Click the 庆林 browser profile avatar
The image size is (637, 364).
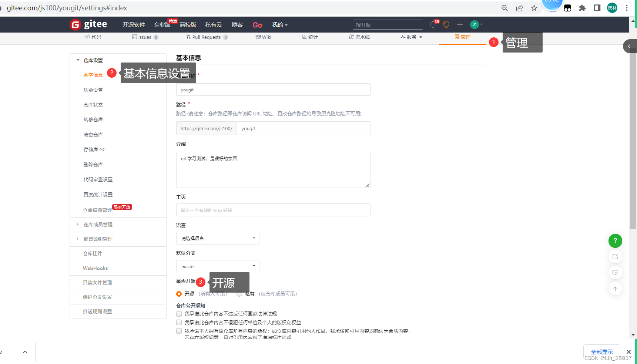point(612,8)
